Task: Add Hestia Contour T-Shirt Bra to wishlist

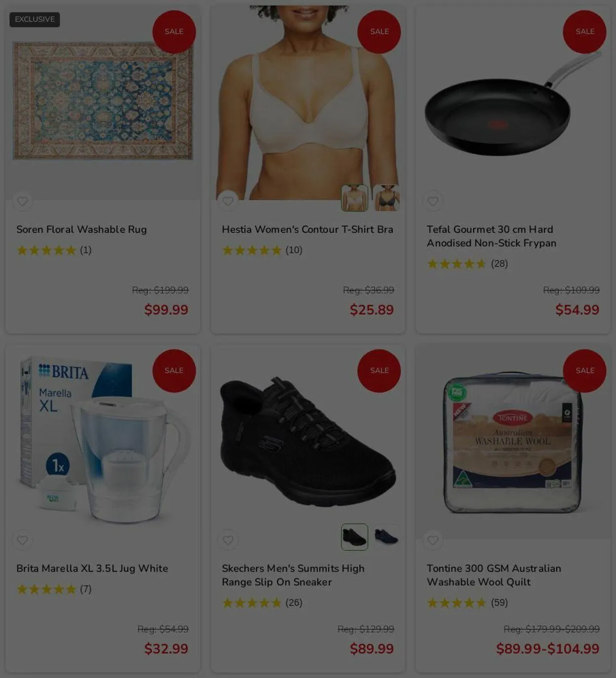Action: 228,201
